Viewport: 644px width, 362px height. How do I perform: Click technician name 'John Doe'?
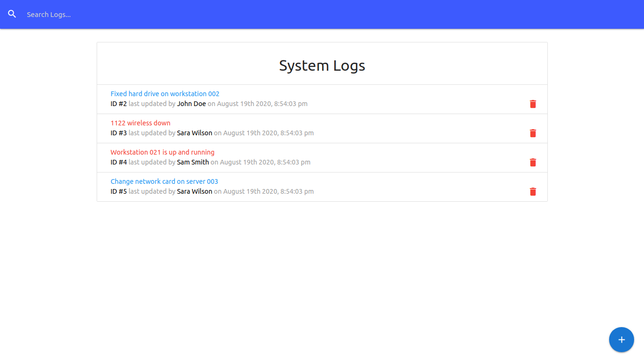pyautogui.click(x=191, y=104)
